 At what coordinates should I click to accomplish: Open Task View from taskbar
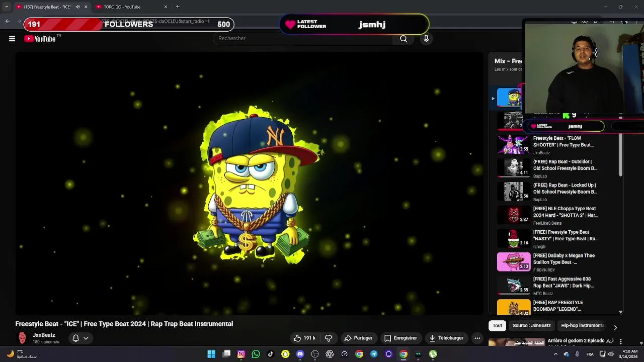226,354
